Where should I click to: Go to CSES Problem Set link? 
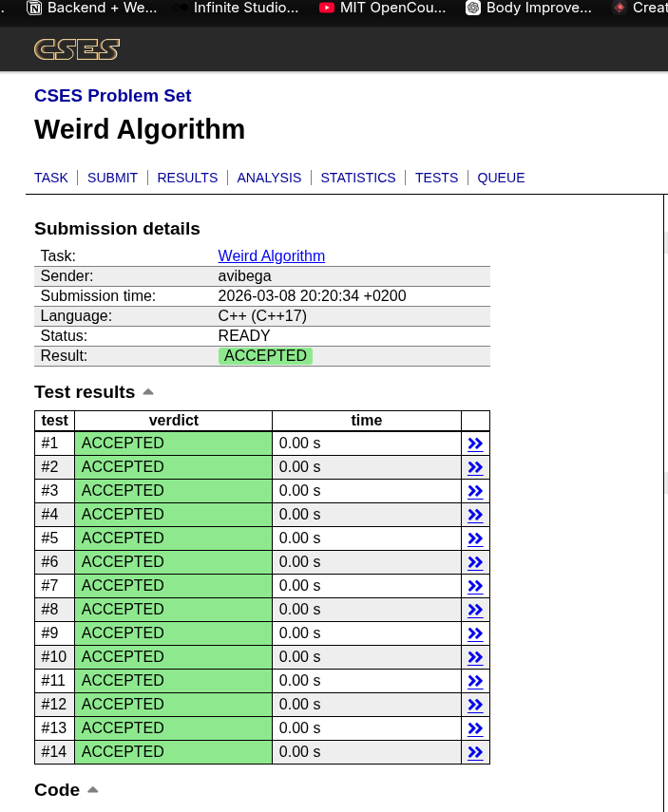[x=112, y=96]
